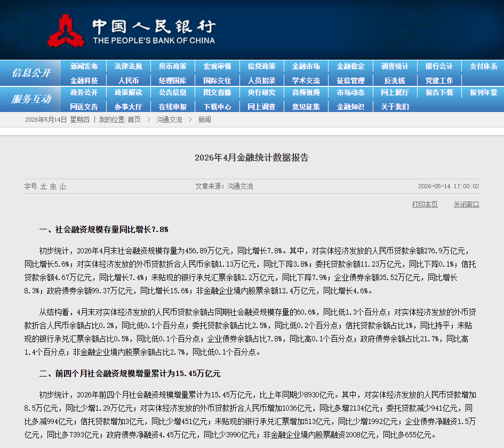The width and height of the screenshot is (504, 448).
Task: Open 支付体系 navigation item
Action: point(483,66)
